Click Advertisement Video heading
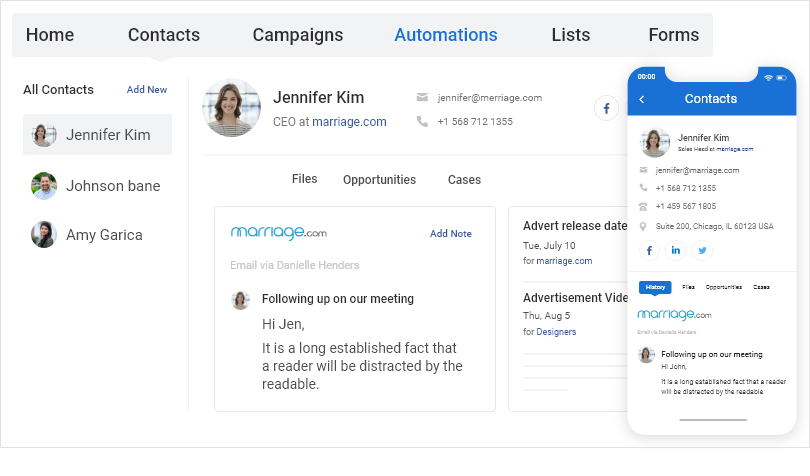The width and height of the screenshot is (810, 476). (x=575, y=298)
